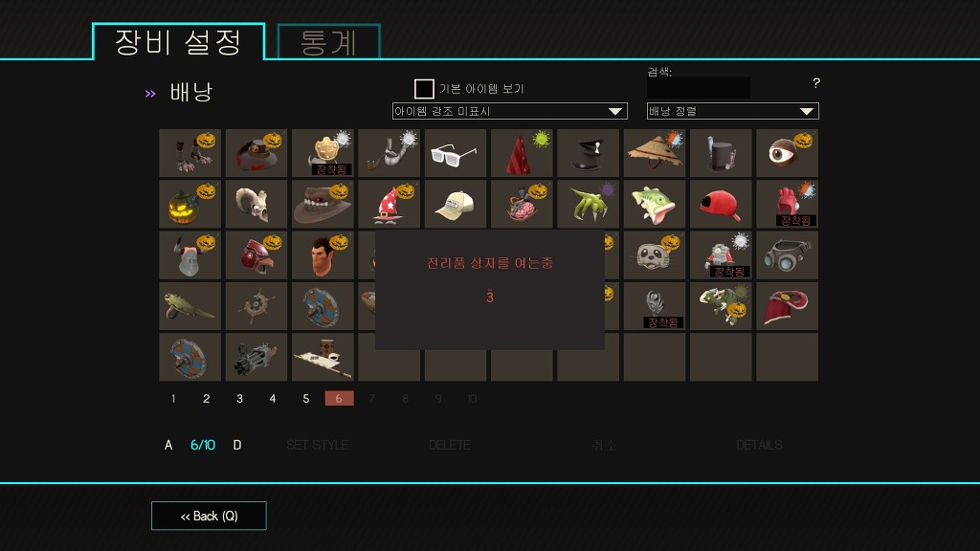The height and width of the screenshot is (551, 980).
Task: Select the red party hat item
Action: tap(522, 153)
